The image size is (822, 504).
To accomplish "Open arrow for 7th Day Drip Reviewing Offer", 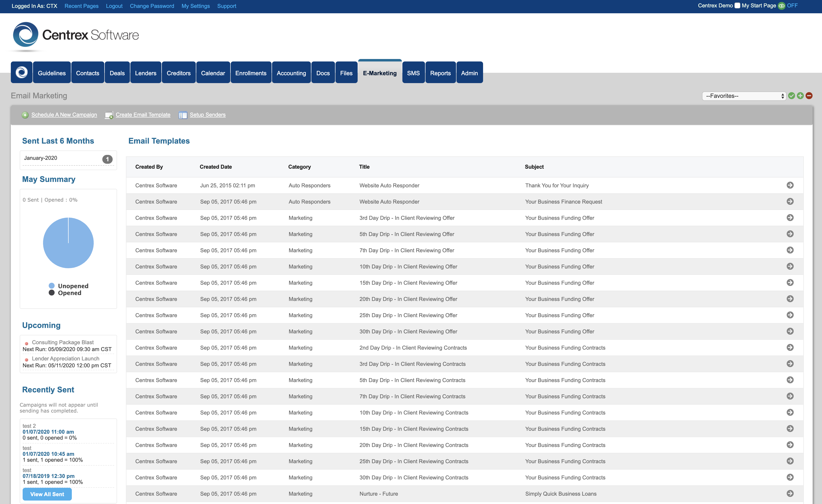I will pos(790,250).
